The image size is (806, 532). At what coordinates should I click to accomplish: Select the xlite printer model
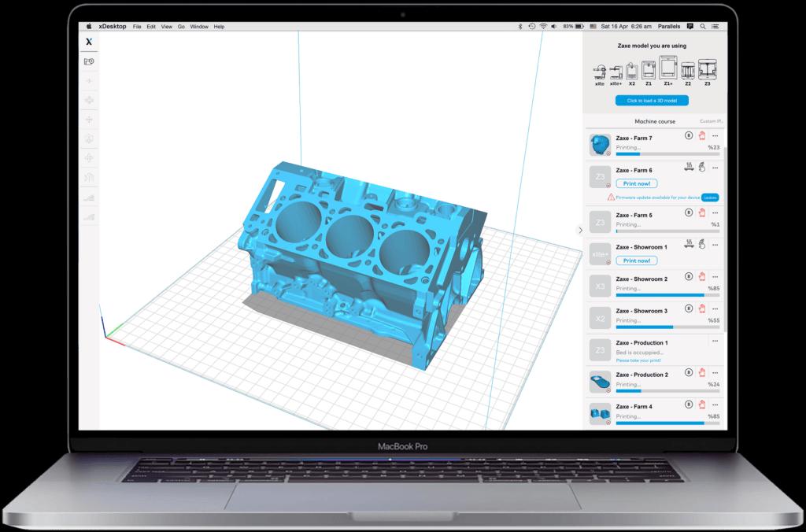[599, 73]
